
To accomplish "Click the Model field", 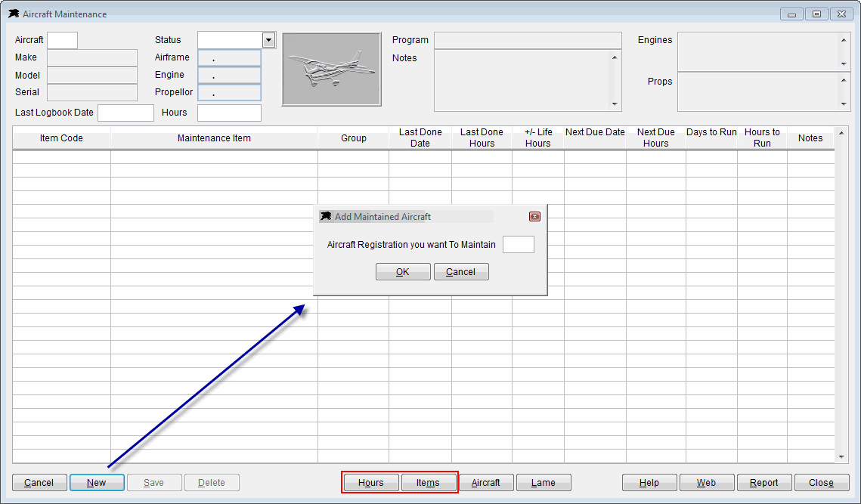I will click(92, 76).
